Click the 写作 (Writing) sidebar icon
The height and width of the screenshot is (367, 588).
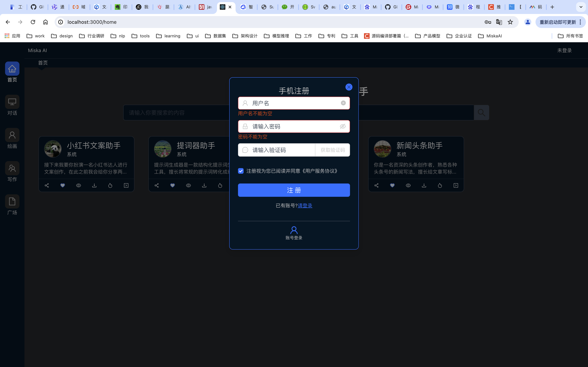tap(12, 172)
